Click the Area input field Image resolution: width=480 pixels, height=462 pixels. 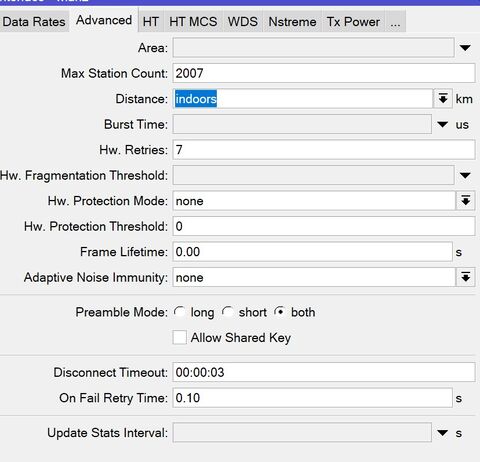coord(313,48)
